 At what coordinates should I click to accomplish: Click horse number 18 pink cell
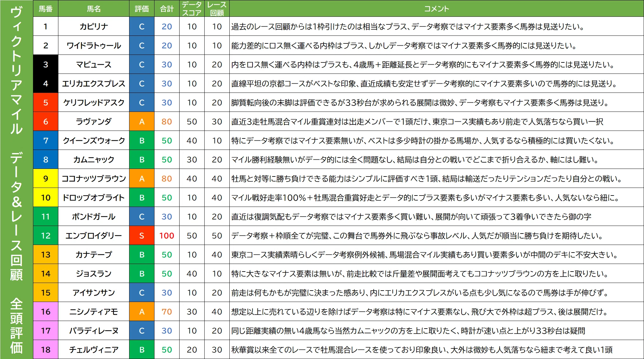(x=46, y=349)
